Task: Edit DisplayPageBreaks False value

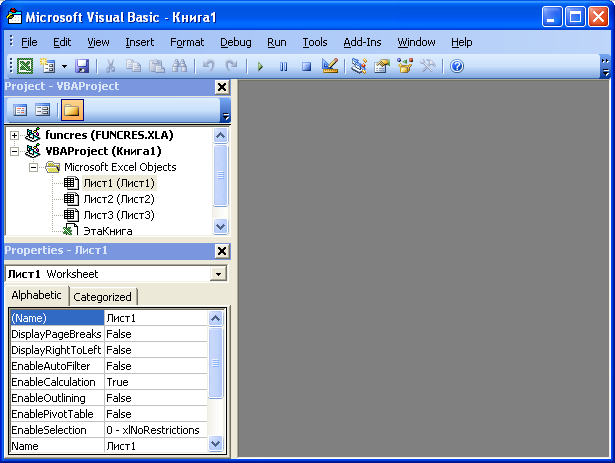Action: [x=156, y=334]
